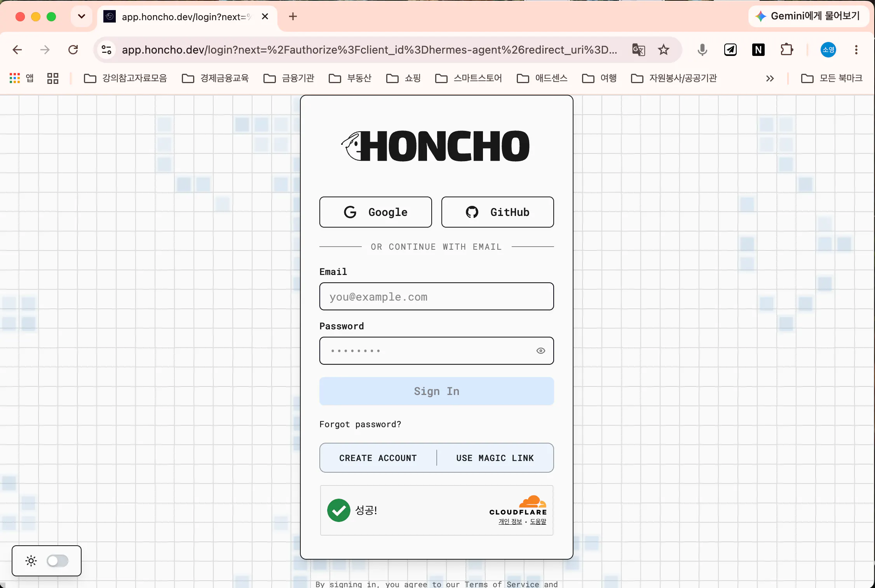Open the tab groups grid icon
This screenshot has height=588, width=875.
[x=53, y=78]
